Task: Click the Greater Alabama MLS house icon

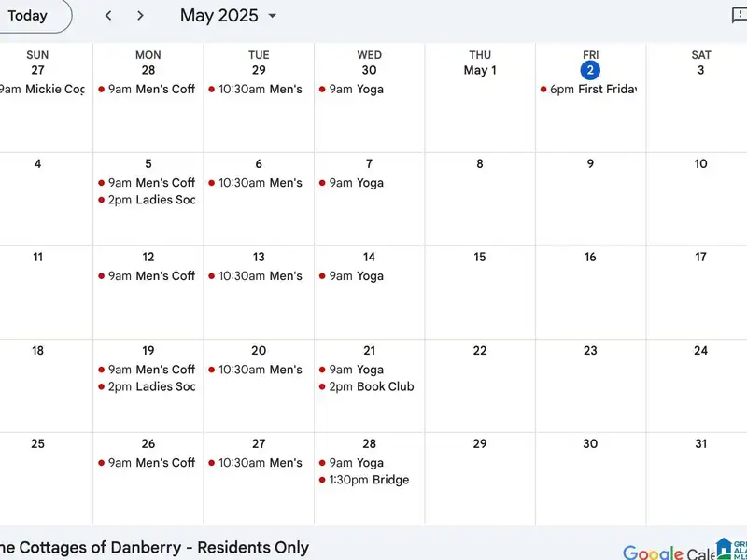Action: point(725,549)
